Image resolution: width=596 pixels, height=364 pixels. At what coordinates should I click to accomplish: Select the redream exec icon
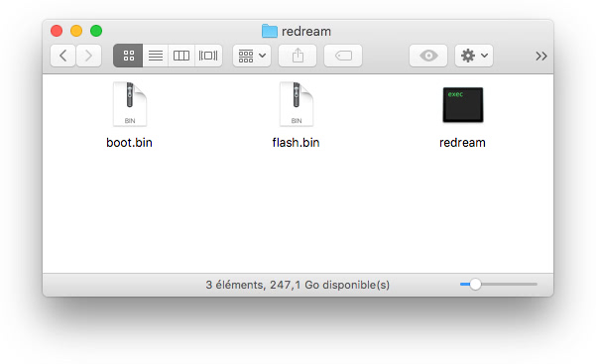coord(462,105)
